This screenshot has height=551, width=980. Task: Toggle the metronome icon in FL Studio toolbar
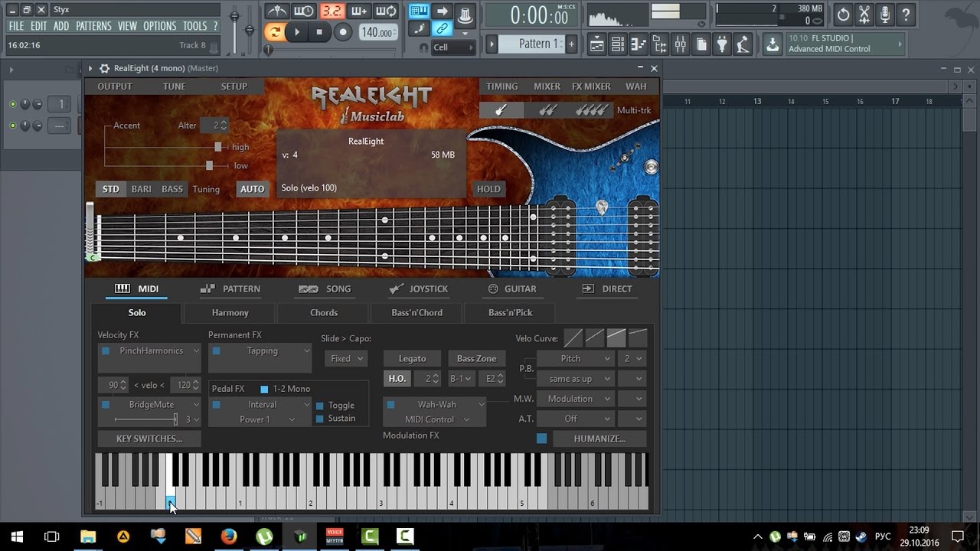point(276,11)
